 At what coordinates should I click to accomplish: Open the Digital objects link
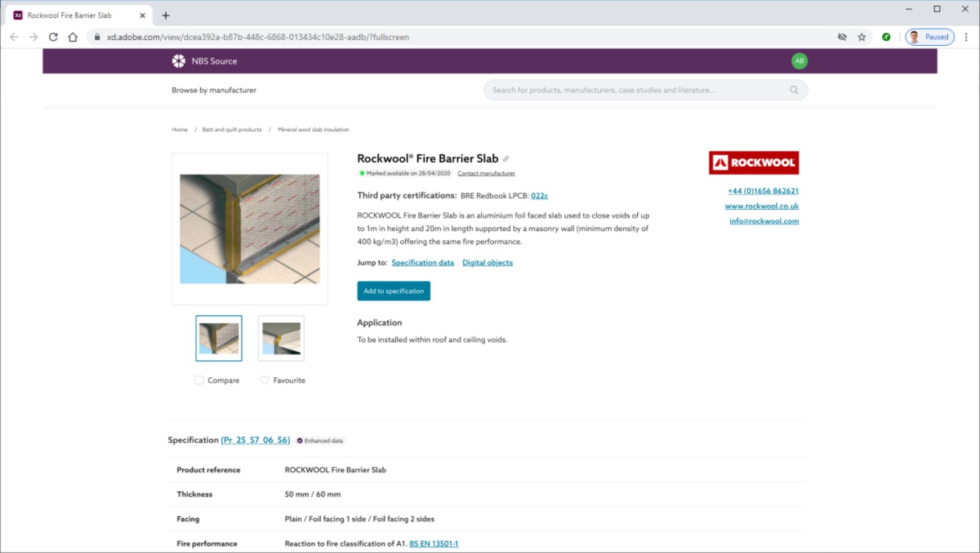point(487,263)
